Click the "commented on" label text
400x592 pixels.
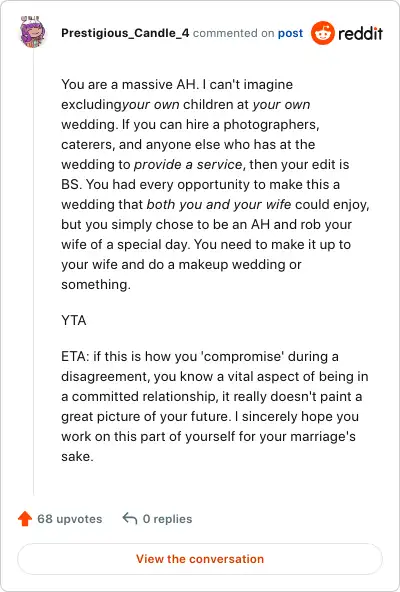(233, 33)
